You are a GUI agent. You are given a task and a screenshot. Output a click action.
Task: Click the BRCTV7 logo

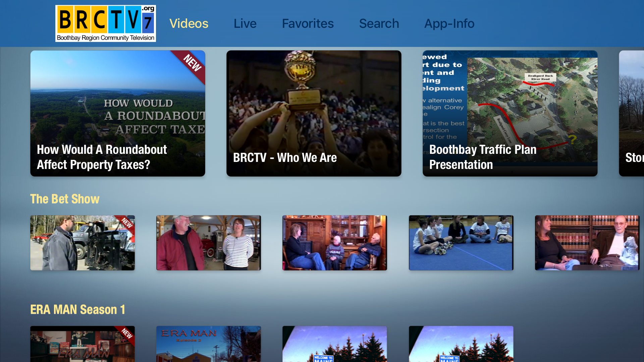pyautogui.click(x=106, y=23)
